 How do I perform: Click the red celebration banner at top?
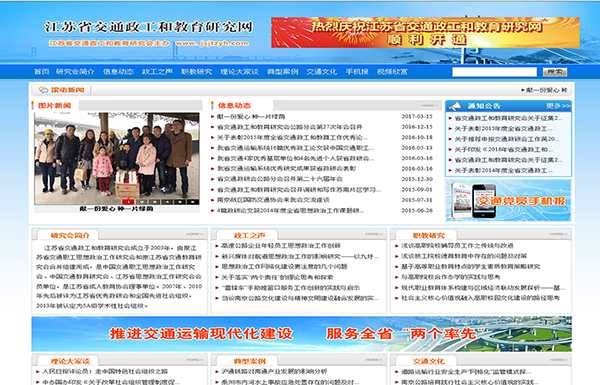(x=425, y=33)
